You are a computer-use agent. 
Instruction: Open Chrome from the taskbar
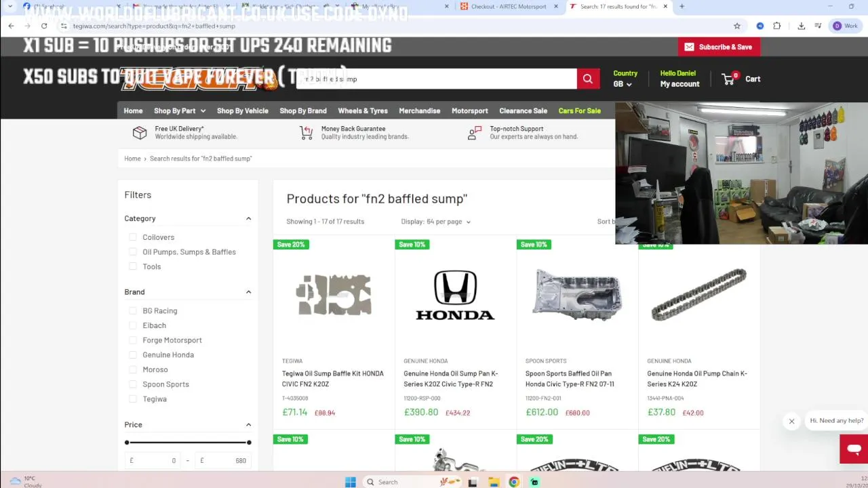(514, 482)
